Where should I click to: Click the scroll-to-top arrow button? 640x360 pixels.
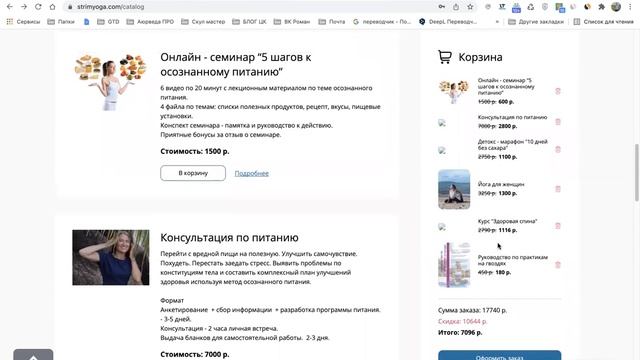coord(33,355)
